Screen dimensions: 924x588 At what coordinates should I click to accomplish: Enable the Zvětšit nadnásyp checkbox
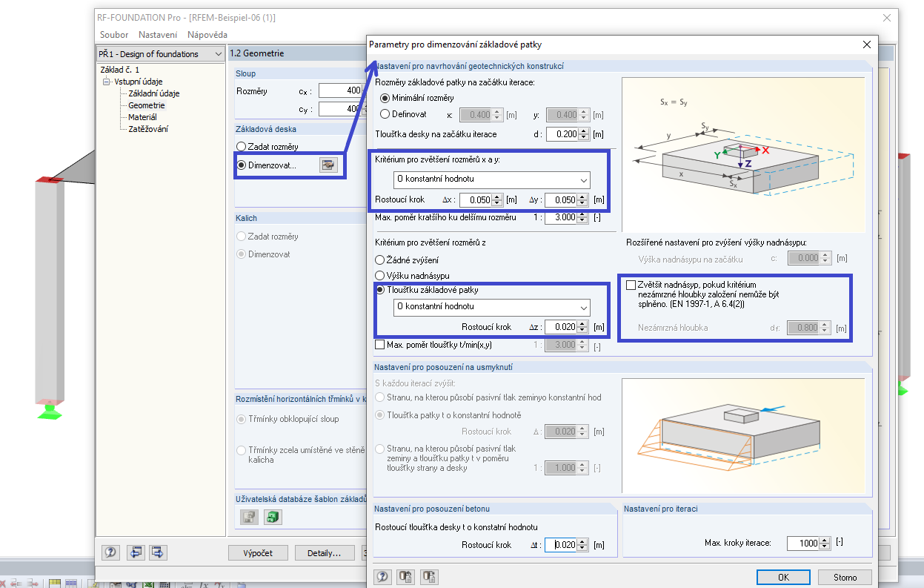tap(631, 285)
